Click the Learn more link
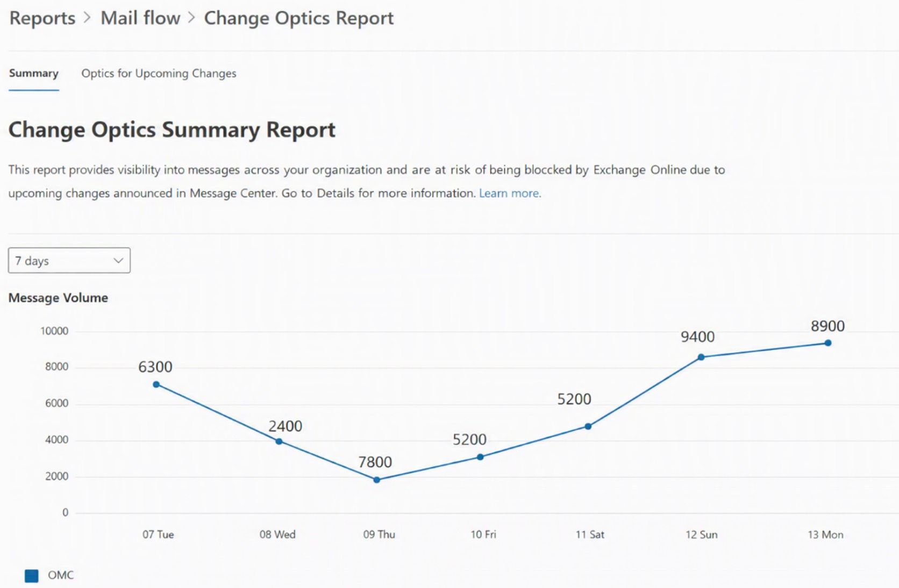Screen dimensions: 899x588 tap(509, 193)
